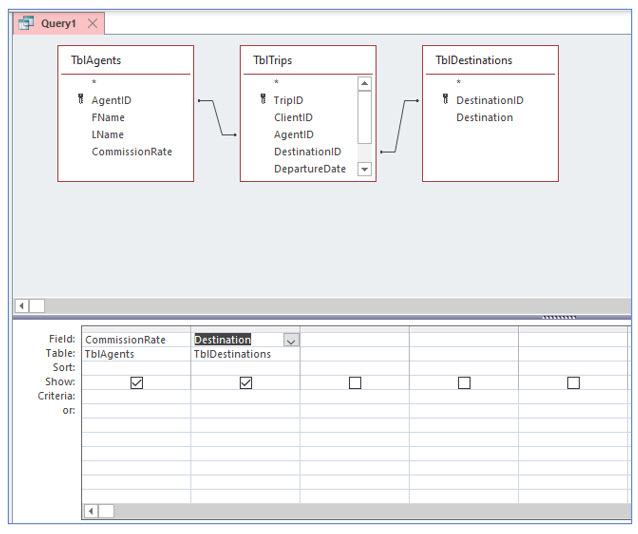
Task: Click the pane splitter grip dots
Action: click(559, 317)
